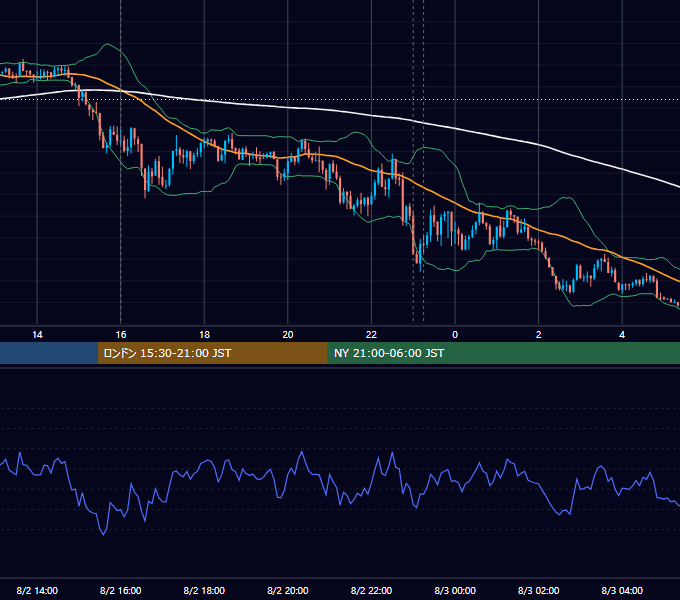The width and height of the screenshot is (680, 600).
Task: Click hour label 20 on price chart axis
Action: pyautogui.click(x=288, y=334)
